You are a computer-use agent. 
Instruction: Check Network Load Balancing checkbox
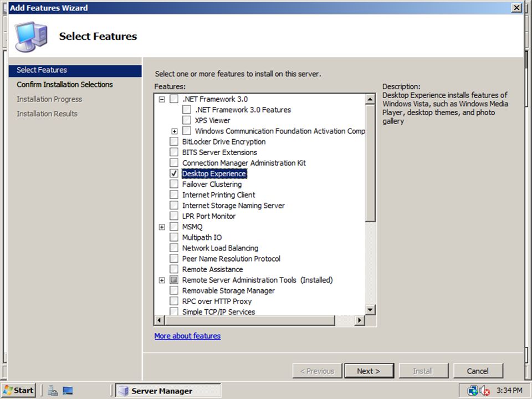coord(173,248)
